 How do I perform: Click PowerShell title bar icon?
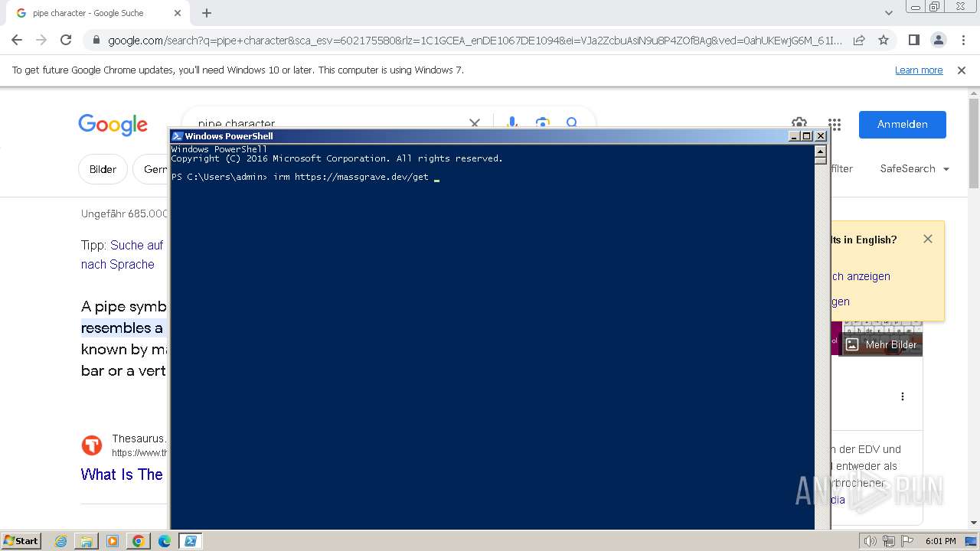[x=177, y=136]
